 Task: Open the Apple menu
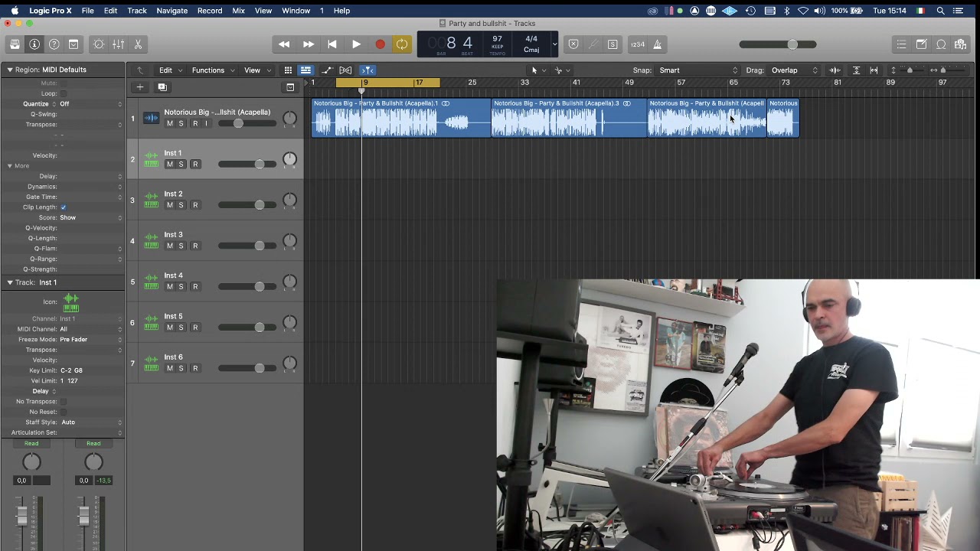[15, 11]
